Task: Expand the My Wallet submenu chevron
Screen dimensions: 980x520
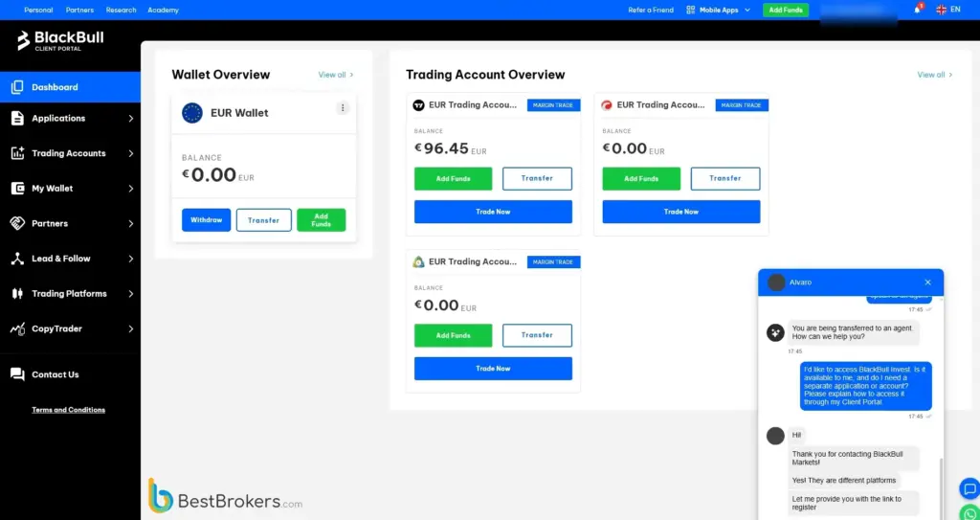Action: (x=130, y=189)
